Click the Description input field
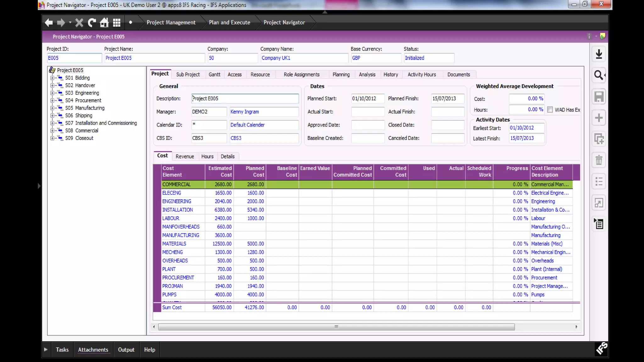Viewport: 644px width, 362px height. (245, 99)
